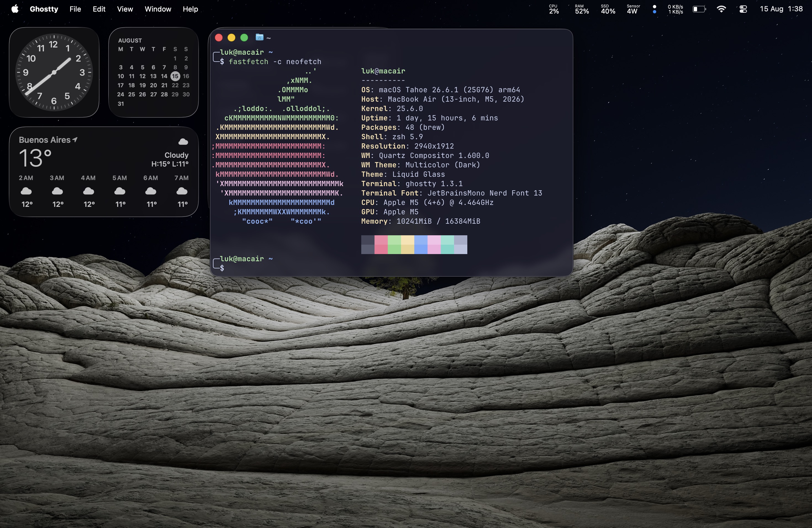Click the location arrow beside Buenos Aires
This screenshot has width=812, height=528.
click(75, 139)
